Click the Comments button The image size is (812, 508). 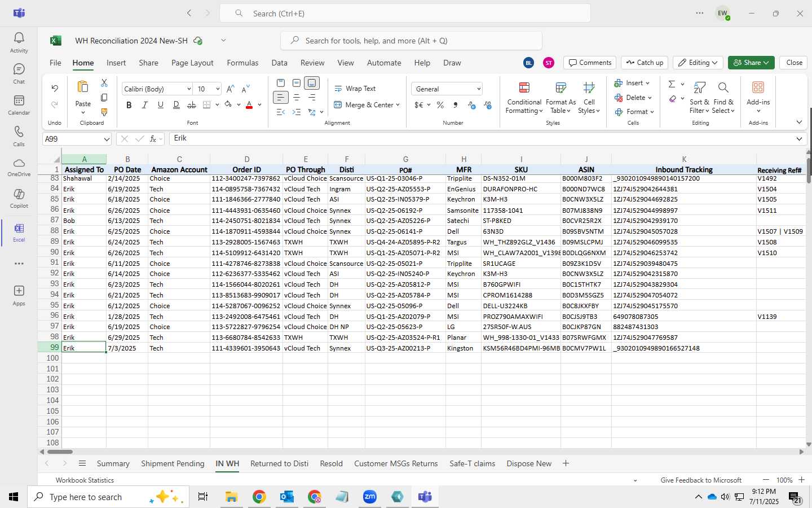point(590,63)
